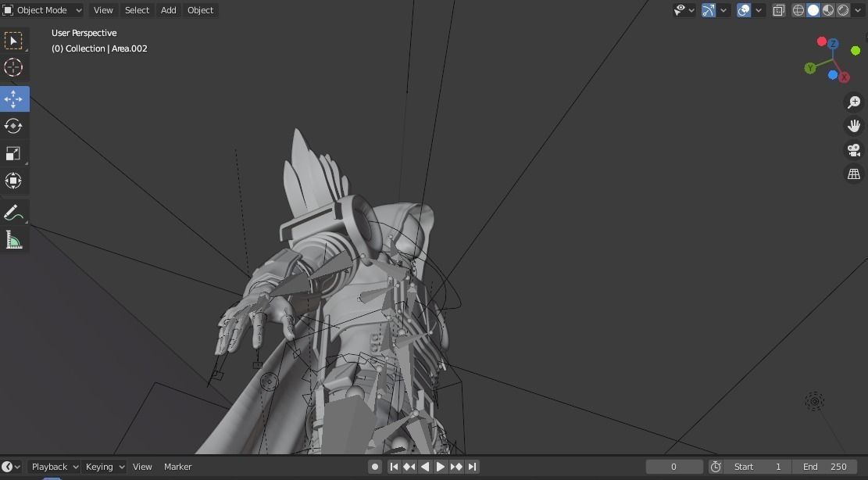The width and height of the screenshot is (868, 480).
Task: Switch to Material Preview shading mode
Action: click(x=828, y=10)
